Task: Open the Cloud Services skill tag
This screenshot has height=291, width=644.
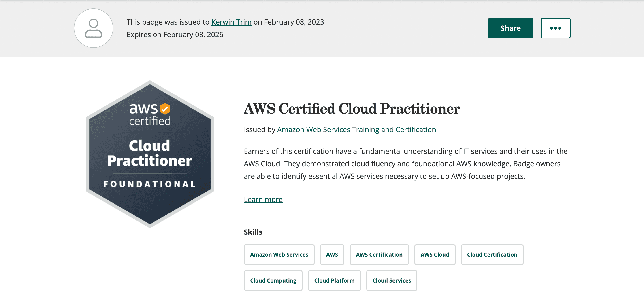Action: pos(392,280)
